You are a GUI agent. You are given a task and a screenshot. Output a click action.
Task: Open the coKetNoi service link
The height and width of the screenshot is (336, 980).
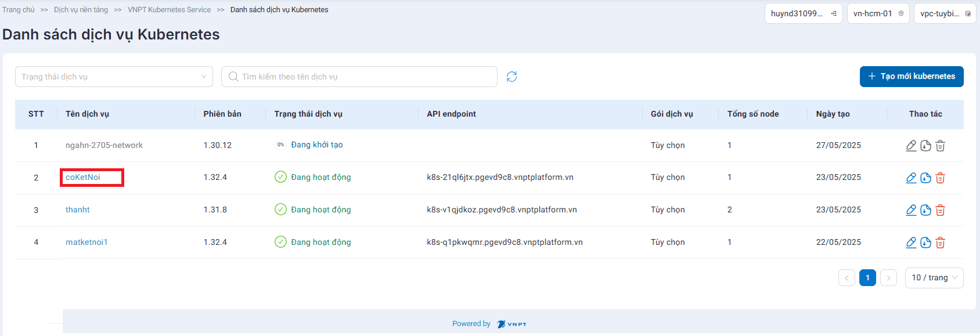(x=83, y=178)
